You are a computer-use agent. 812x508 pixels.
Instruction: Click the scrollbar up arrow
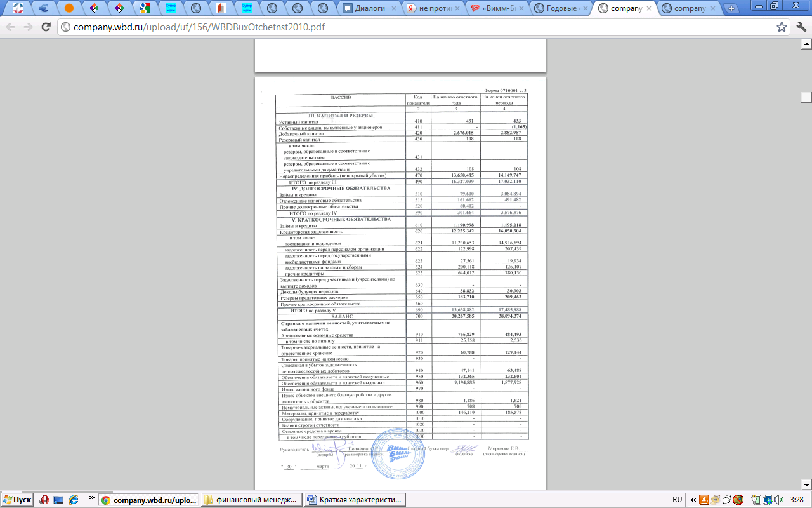click(x=806, y=44)
